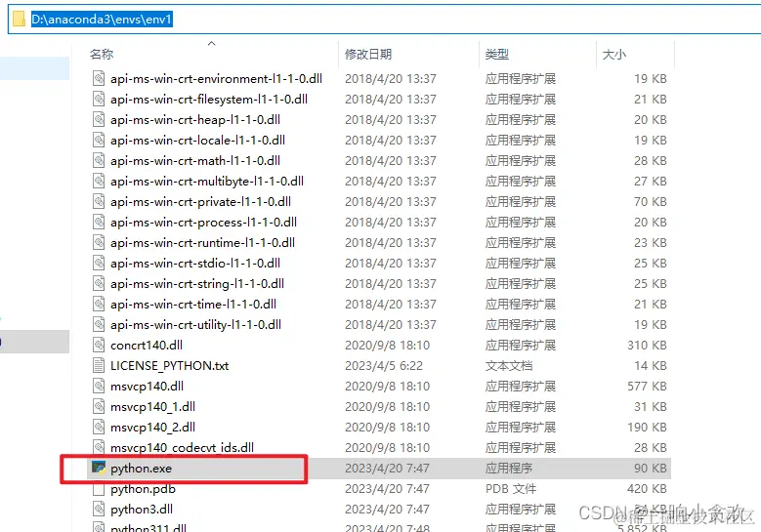Click the msvcp140.dll file icon
Viewport: 761px width, 532px height.
click(99, 386)
